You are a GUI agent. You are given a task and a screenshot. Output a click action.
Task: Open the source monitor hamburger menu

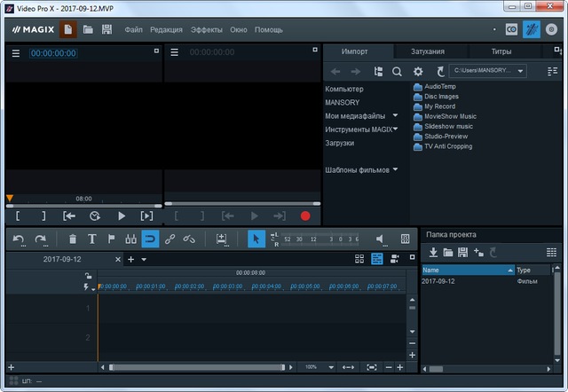pos(174,52)
